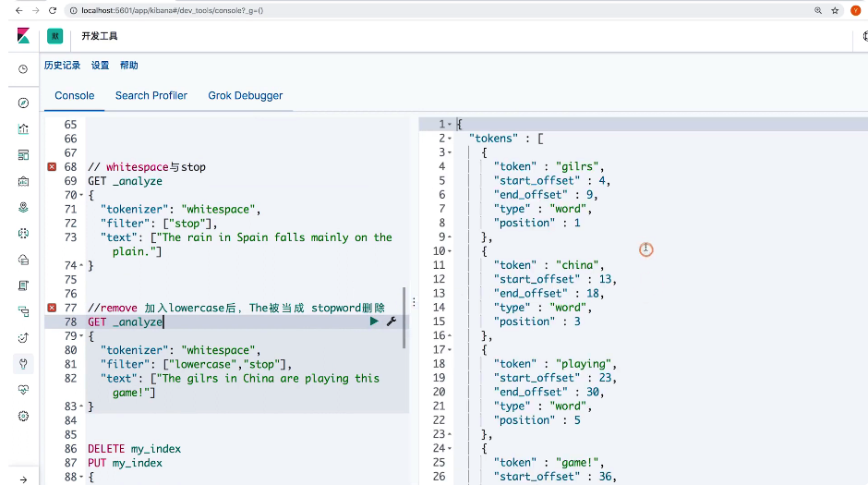868x485 pixels.
Task: Click the Kibana logo home icon
Action: point(23,36)
